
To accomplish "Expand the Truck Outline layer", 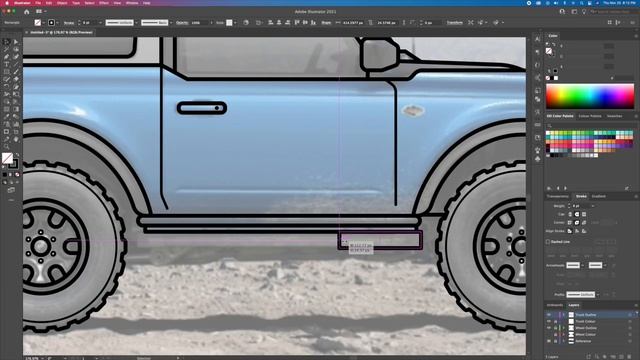I will [564, 315].
